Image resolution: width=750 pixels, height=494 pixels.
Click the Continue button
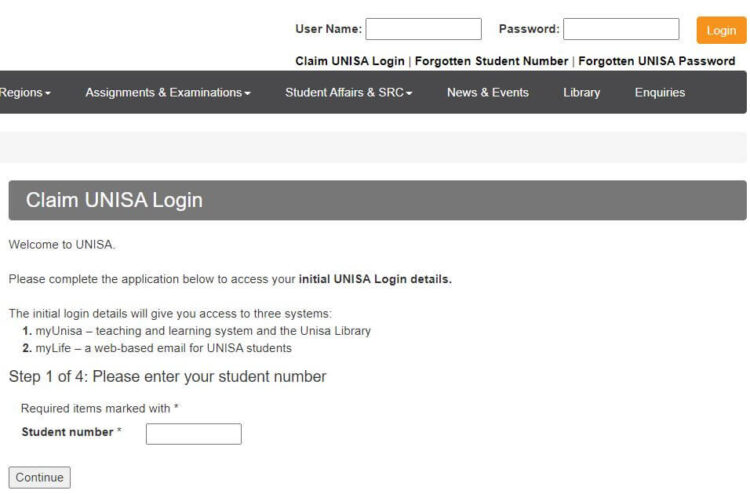(40, 477)
